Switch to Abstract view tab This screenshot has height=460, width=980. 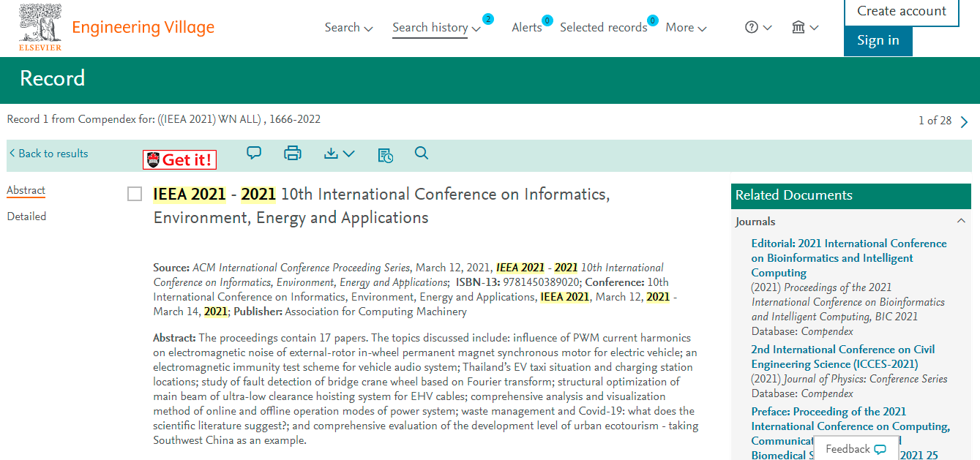click(x=26, y=190)
